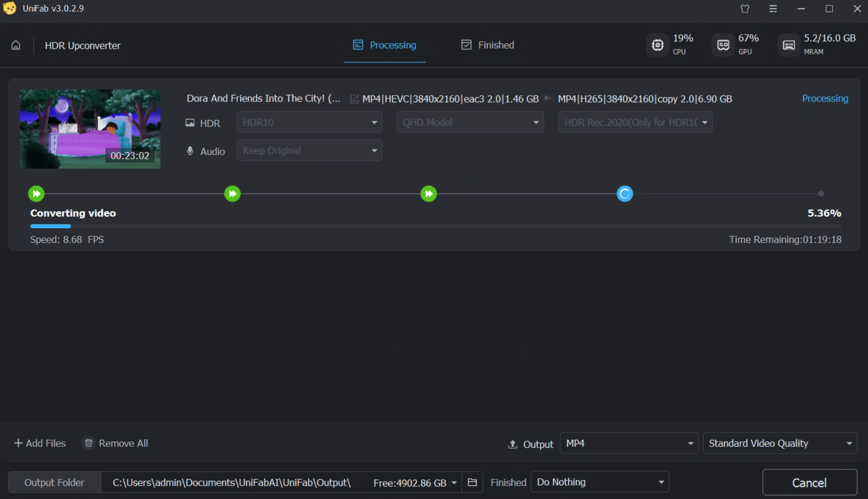The height and width of the screenshot is (499, 868).
Task: Click the Remove All trash icon
Action: 89,443
